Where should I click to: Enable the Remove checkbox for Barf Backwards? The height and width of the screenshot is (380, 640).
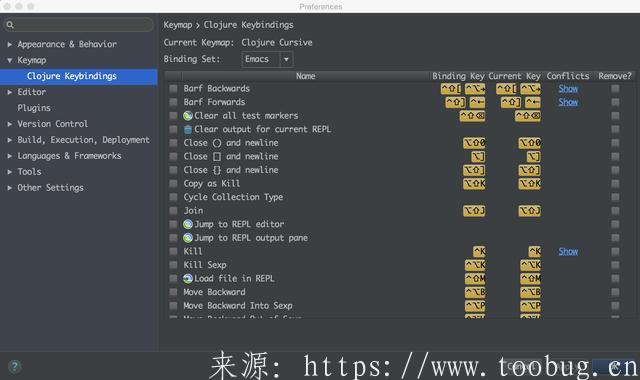tap(615, 89)
